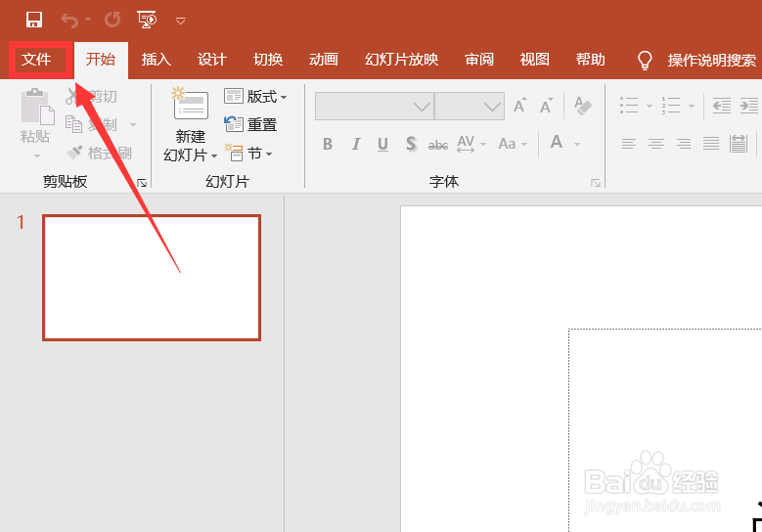Open the 设计 tab
762x532 pixels.
(212, 60)
